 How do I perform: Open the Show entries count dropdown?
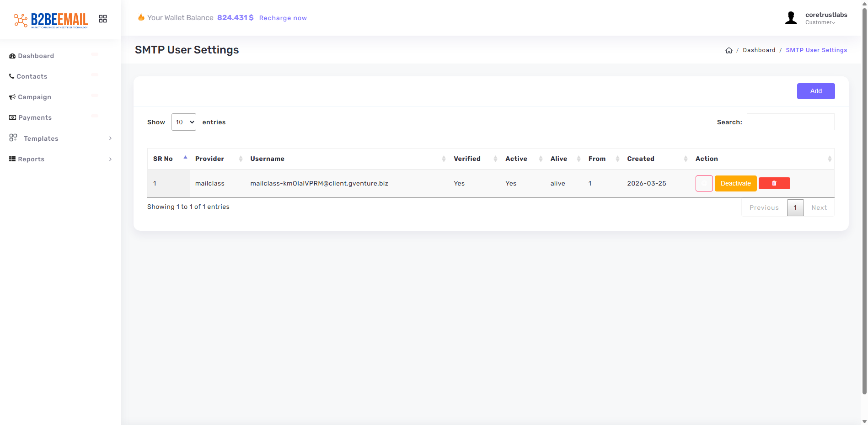183,122
